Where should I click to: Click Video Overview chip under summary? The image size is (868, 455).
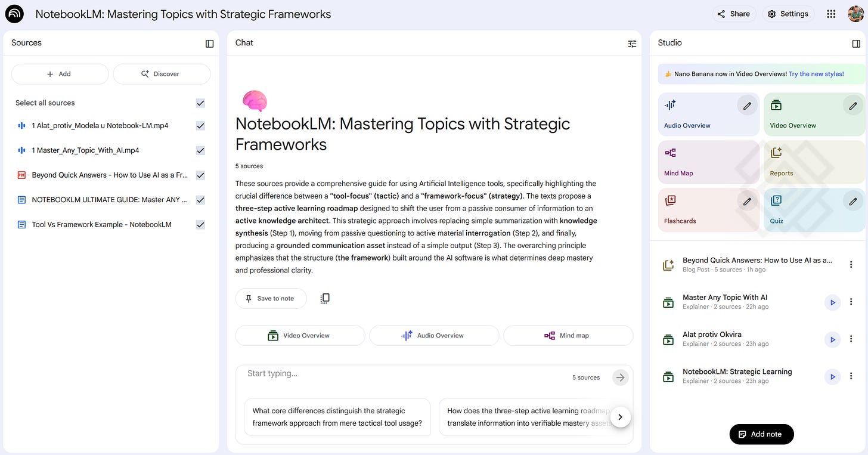(300, 335)
